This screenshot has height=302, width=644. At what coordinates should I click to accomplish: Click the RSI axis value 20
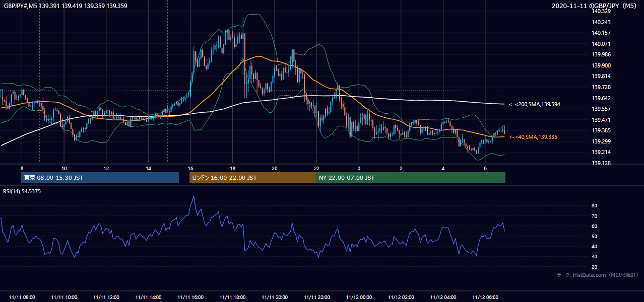pyautogui.click(x=595, y=267)
